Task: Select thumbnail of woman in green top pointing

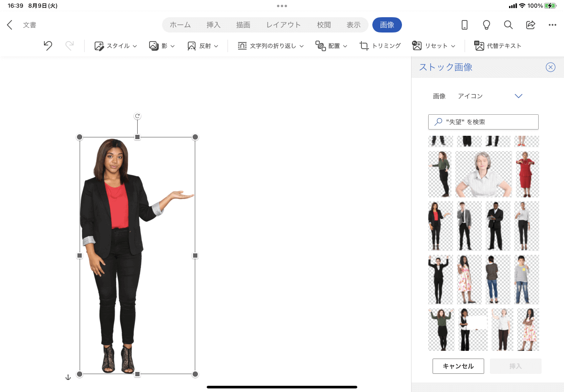Action: coord(440,174)
